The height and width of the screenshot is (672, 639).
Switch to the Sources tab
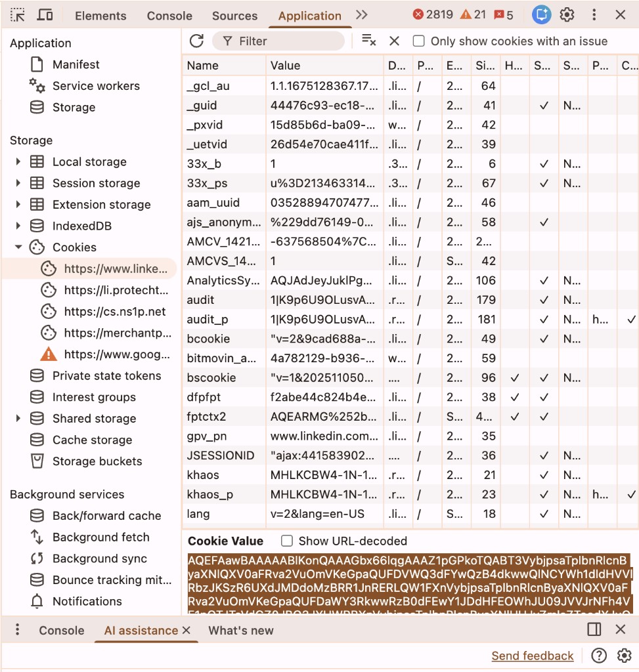point(234,15)
